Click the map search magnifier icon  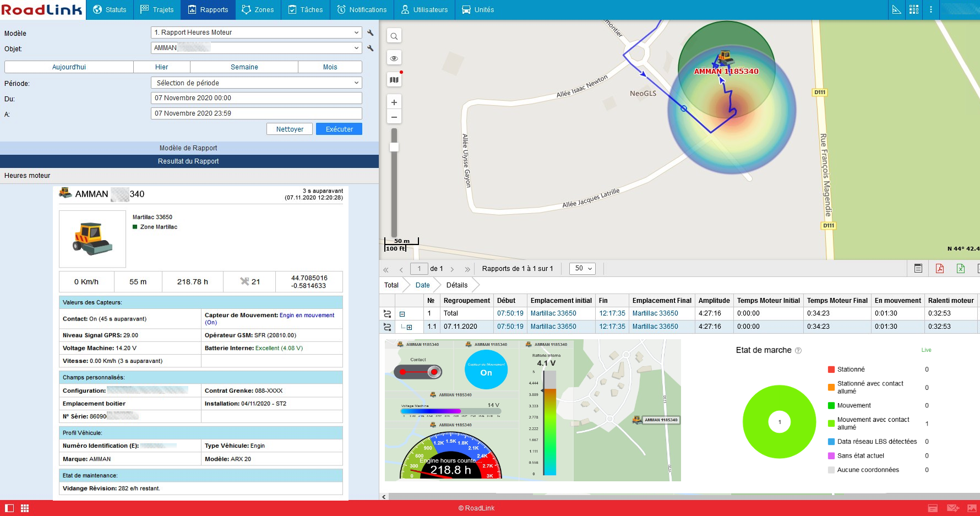pos(394,36)
